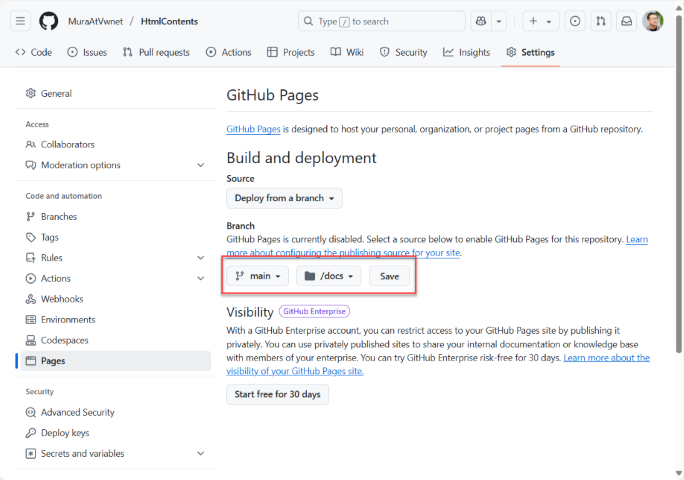Click the Save button
The height and width of the screenshot is (480, 684).
[x=390, y=276]
